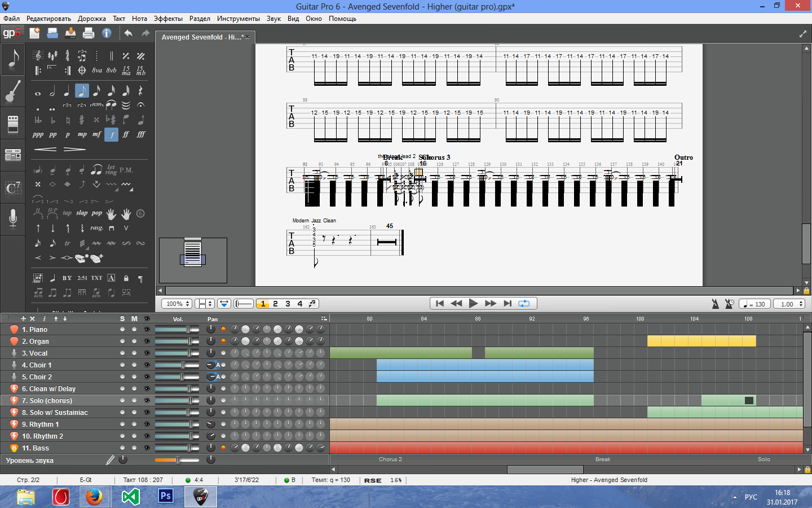The width and height of the screenshot is (812, 508).
Task: Add a tap effect
Action: [67, 213]
